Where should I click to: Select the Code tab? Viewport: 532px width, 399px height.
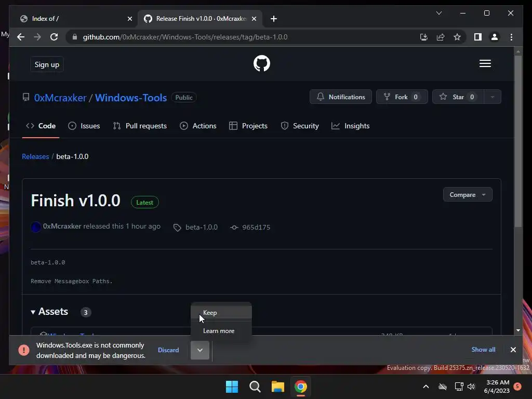41,126
